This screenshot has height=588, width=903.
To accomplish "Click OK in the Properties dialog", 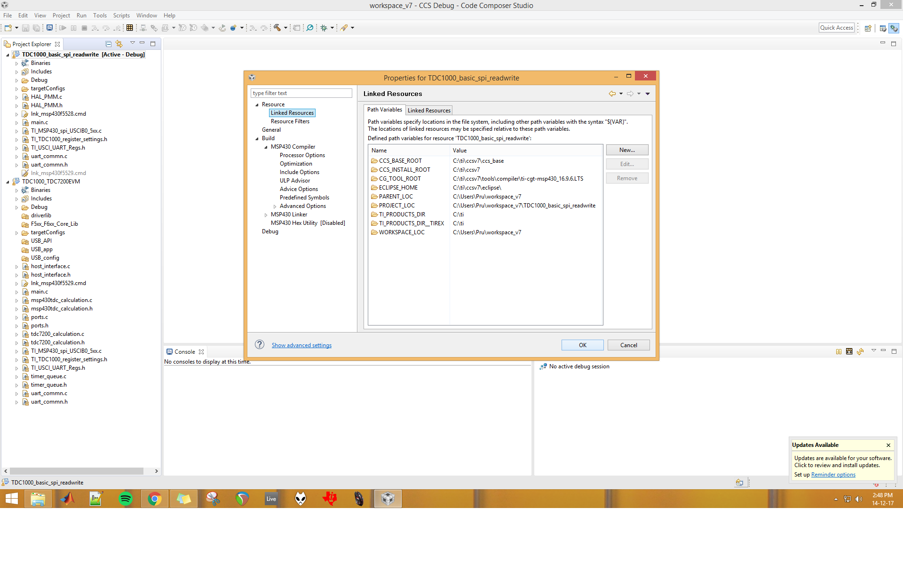I will click(582, 345).
